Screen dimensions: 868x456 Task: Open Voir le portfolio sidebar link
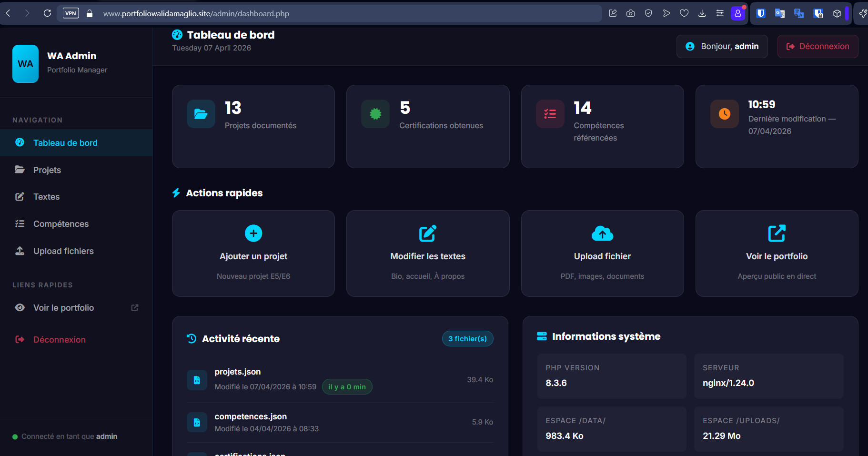(76, 308)
